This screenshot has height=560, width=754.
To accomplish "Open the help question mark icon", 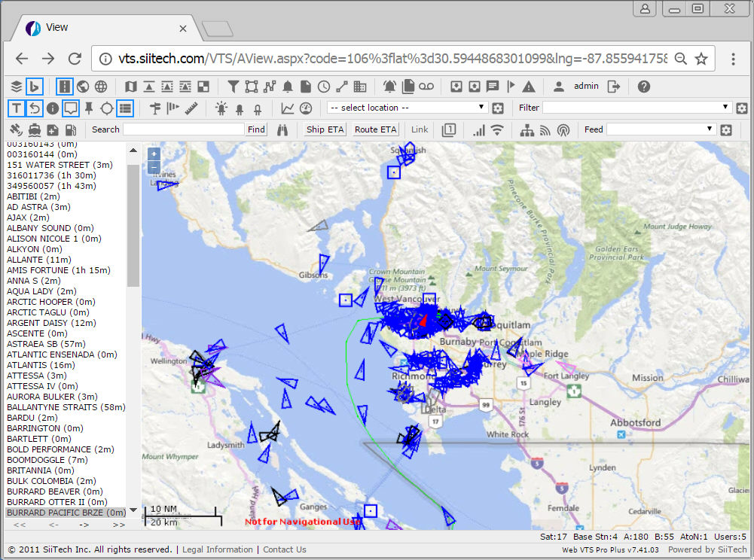I will click(643, 87).
